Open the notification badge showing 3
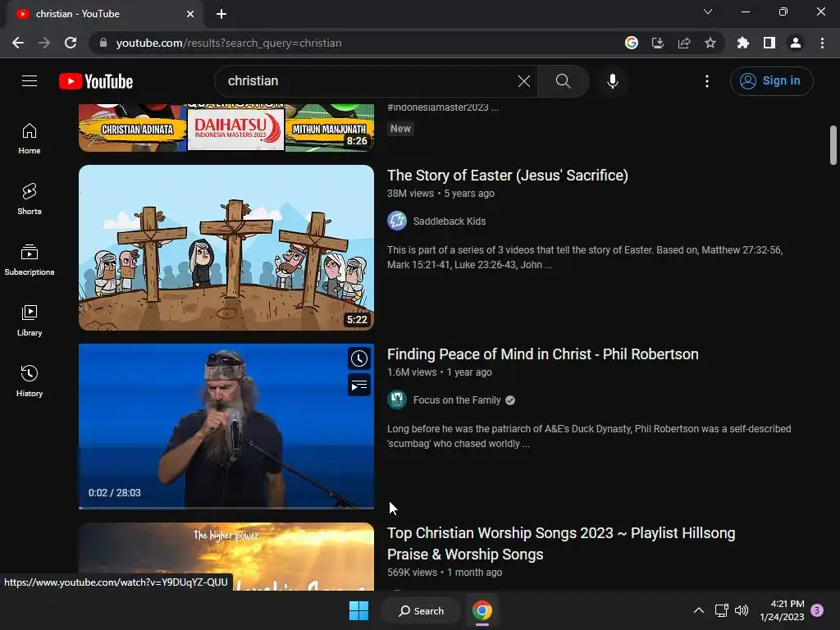 pos(817,610)
